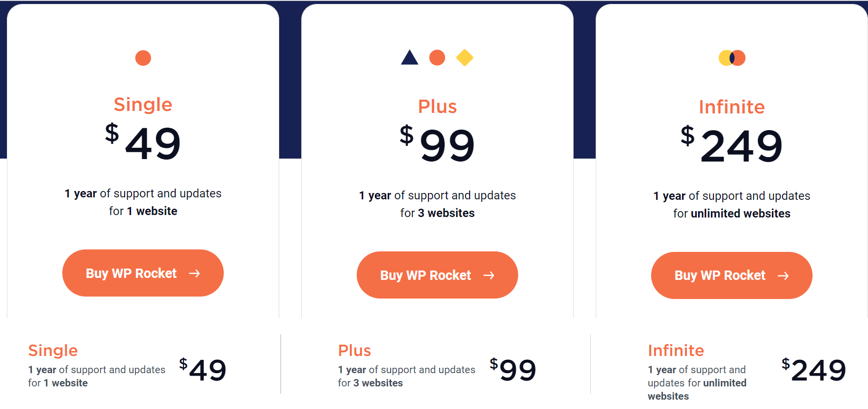Viewport: 868px width, 409px height.
Task: Click the orange circle icon above Single
Action: point(143,58)
